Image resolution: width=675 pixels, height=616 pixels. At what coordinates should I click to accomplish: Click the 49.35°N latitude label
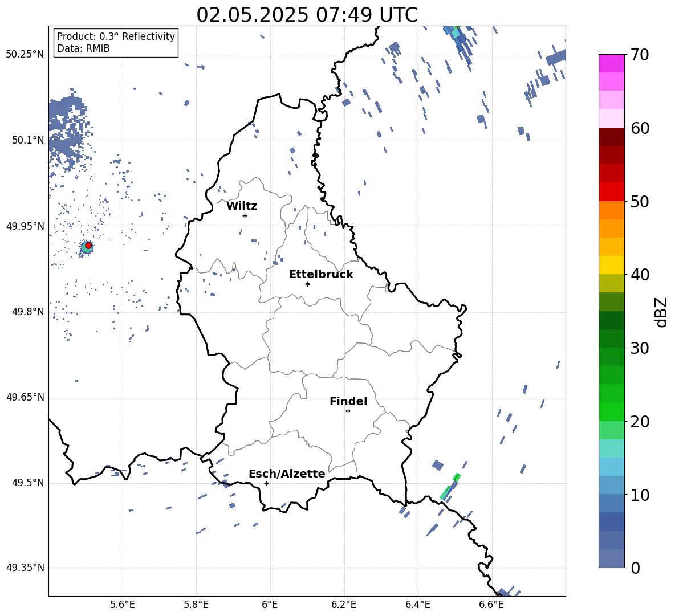coord(25,568)
